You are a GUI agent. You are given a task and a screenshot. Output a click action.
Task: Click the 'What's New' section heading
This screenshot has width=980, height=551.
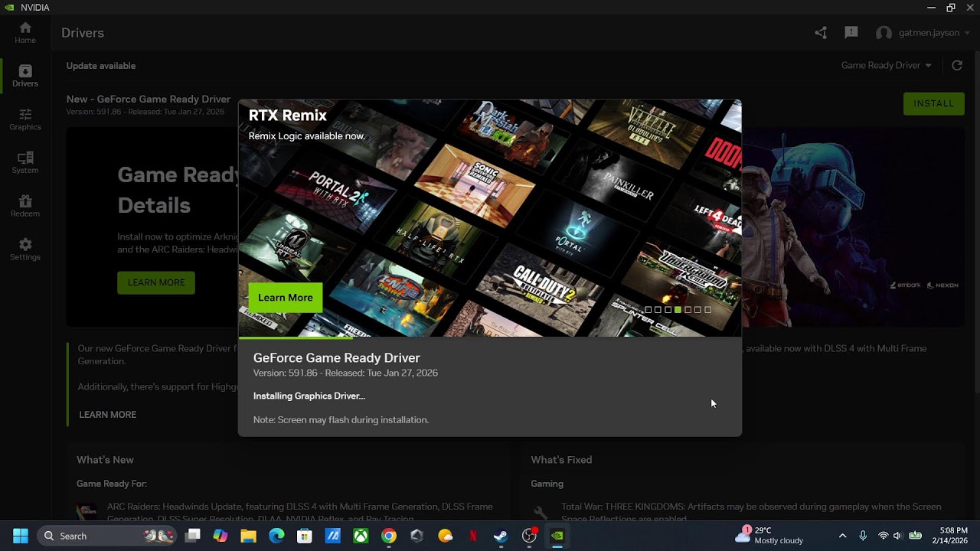[105, 460]
